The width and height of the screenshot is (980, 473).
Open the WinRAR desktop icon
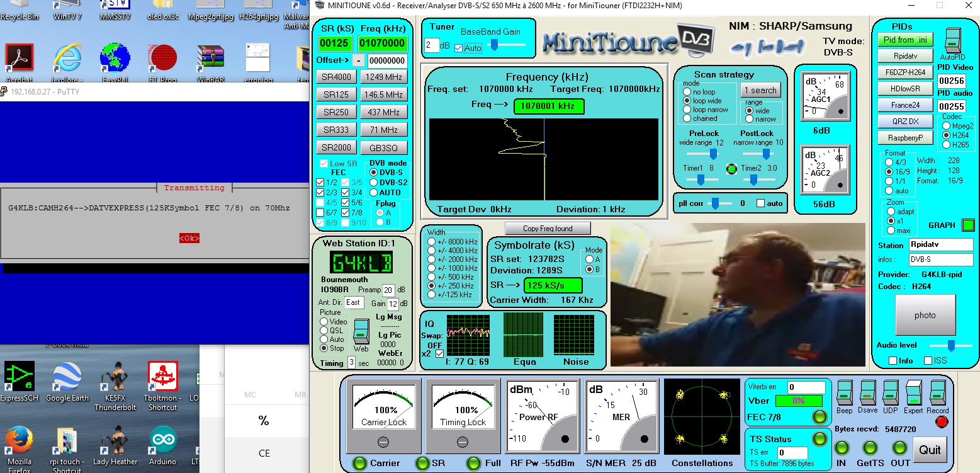(211, 64)
